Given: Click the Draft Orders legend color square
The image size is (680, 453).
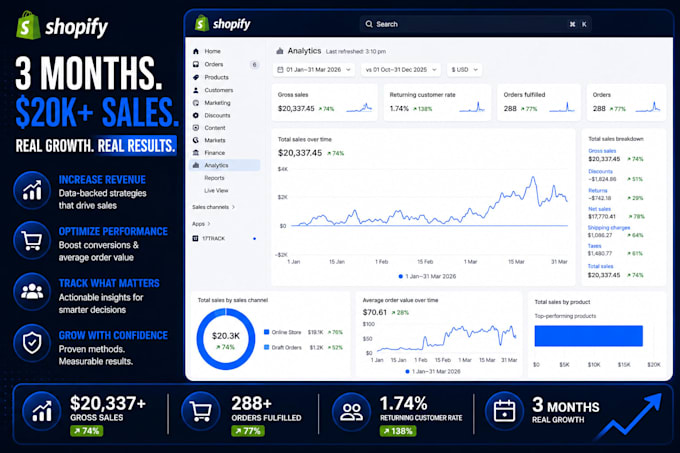Looking at the screenshot, I should [x=267, y=347].
